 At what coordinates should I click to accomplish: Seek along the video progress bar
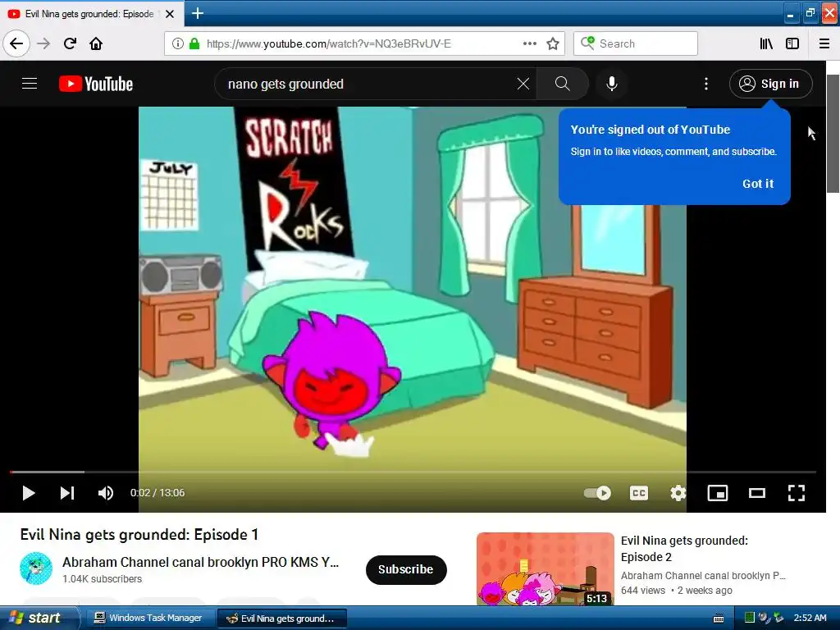tap(413, 472)
